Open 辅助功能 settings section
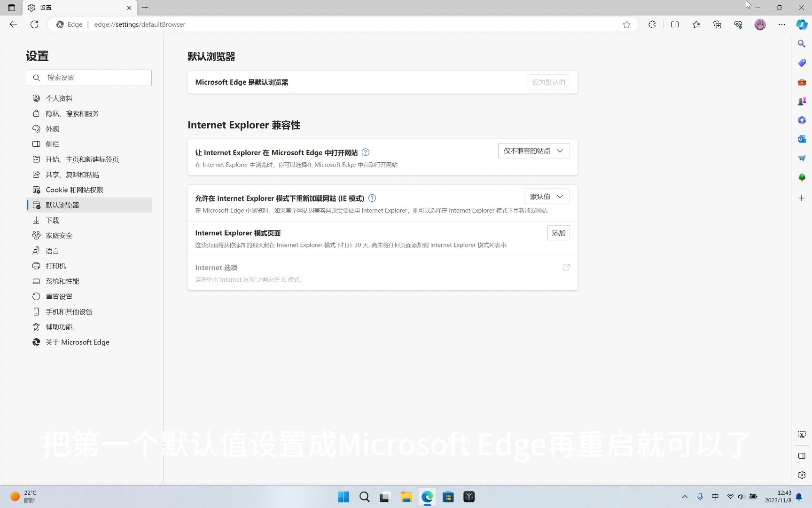 point(89,327)
